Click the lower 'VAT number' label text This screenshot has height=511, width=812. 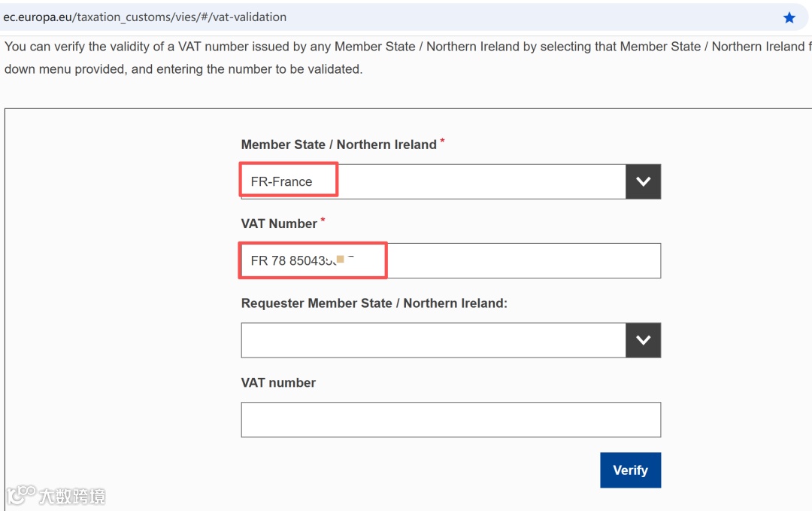pos(278,382)
